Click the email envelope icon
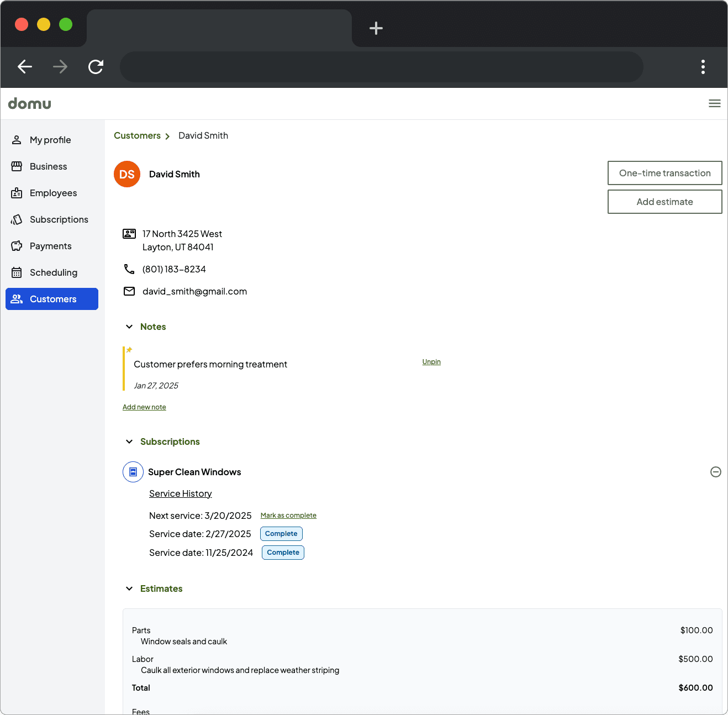 click(x=129, y=291)
